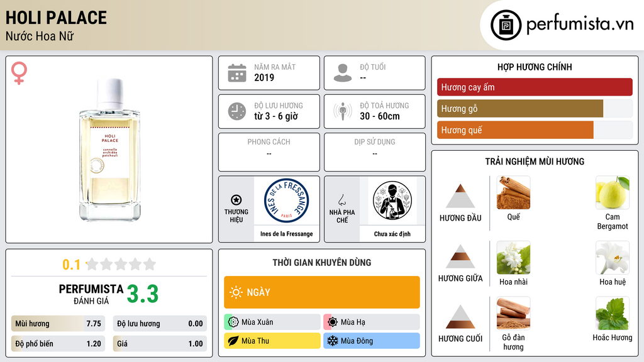Click the perfumer illustration avatar
Screen dimensions: 644x362
(x=392, y=200)
